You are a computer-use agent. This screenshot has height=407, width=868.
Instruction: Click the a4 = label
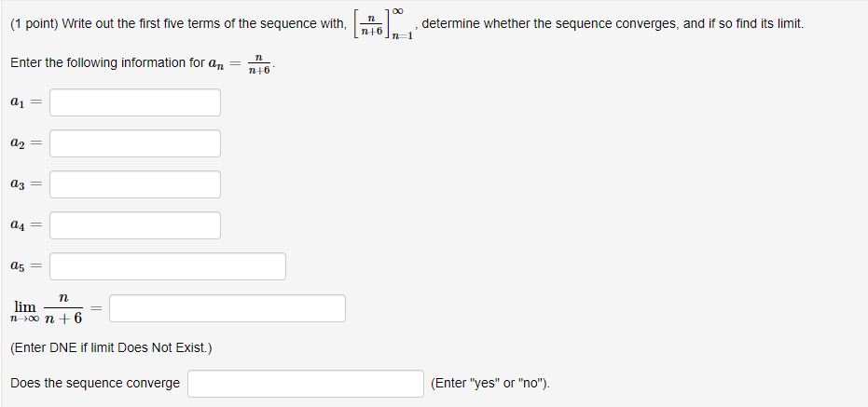tap(26, 225)
